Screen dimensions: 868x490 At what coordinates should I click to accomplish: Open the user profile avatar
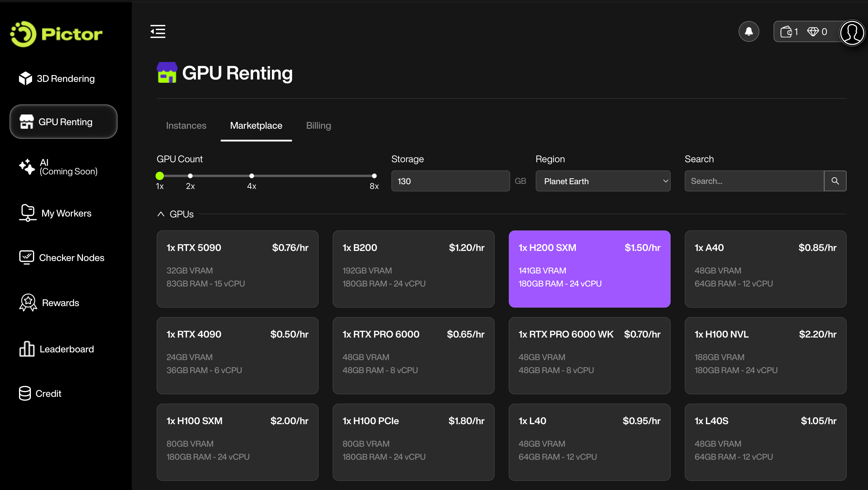851,32
